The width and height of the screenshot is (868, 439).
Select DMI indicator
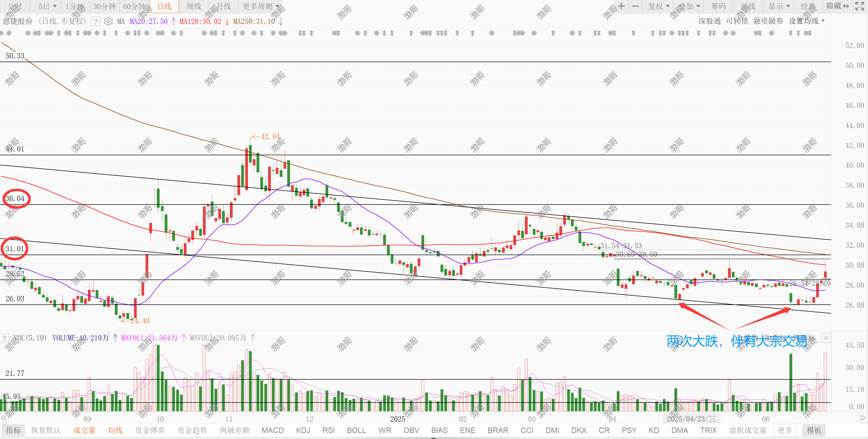coord(552,430)
